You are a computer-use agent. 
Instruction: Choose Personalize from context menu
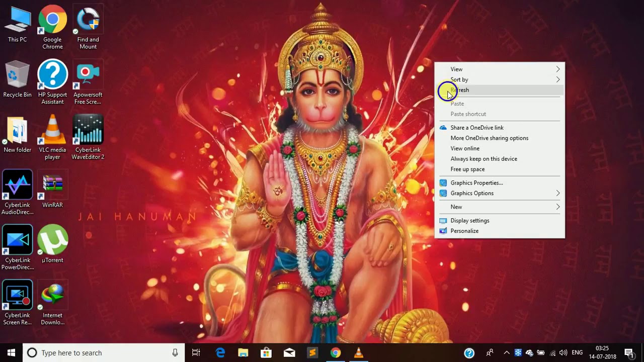click(x=500, y=231)
